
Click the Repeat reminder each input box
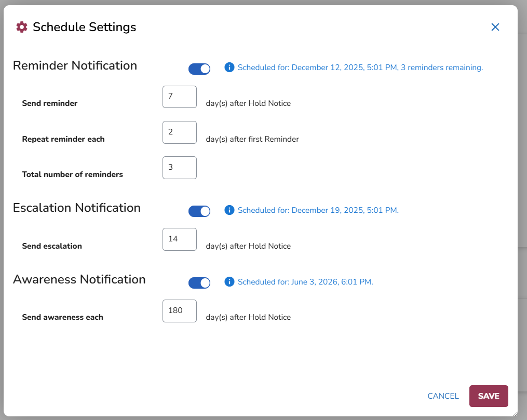tap(179, 132)
